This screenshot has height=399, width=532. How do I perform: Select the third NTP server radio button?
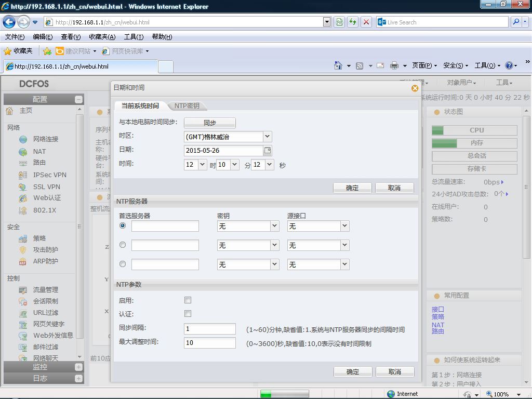tap(123, 264)
